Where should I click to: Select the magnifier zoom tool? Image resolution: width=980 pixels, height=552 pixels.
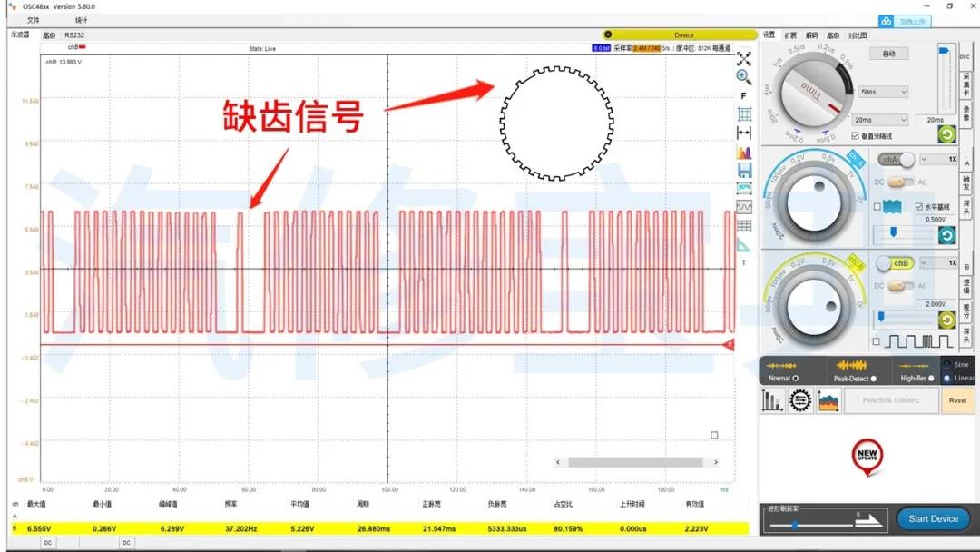[x=744, y=77]
